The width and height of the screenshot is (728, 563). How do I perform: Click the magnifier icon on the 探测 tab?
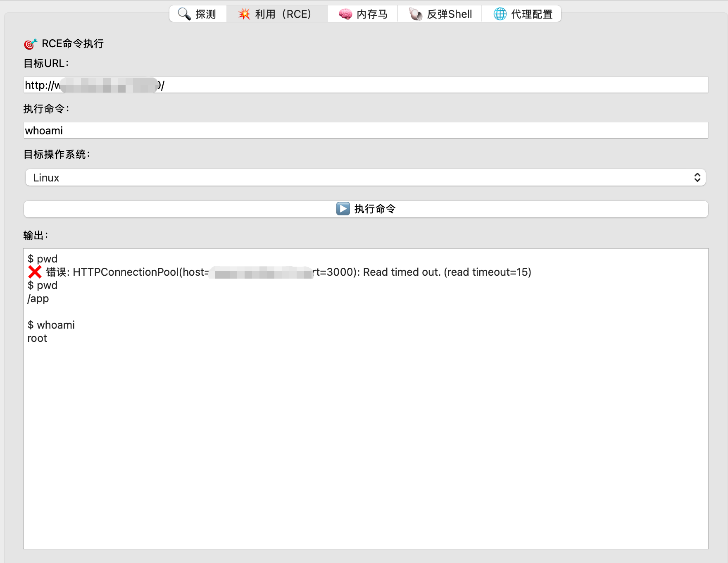(x=183, y=14)
